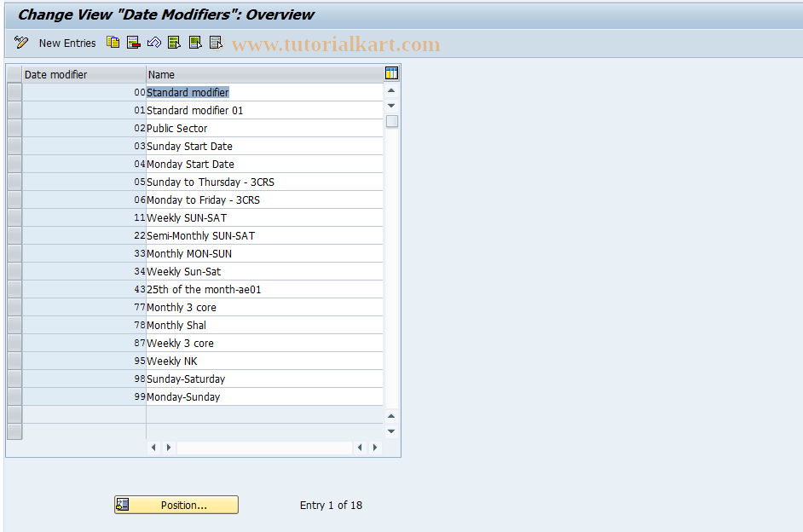Click the Select Block icon
Screen dimensions: 803x532
pyautogui.click(x=195, y=43)
